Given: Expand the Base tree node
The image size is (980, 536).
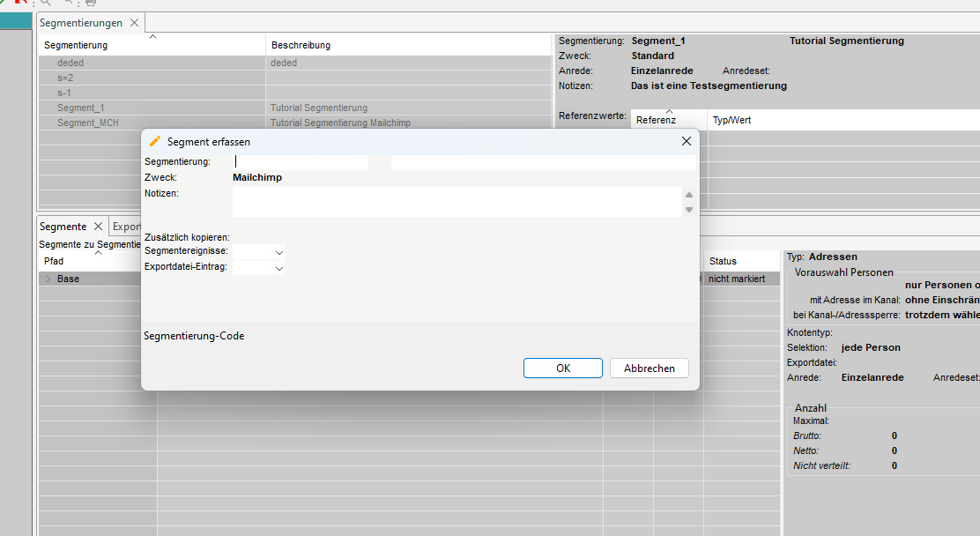Looking at the screenshot, I should click(x=48, y=279).
